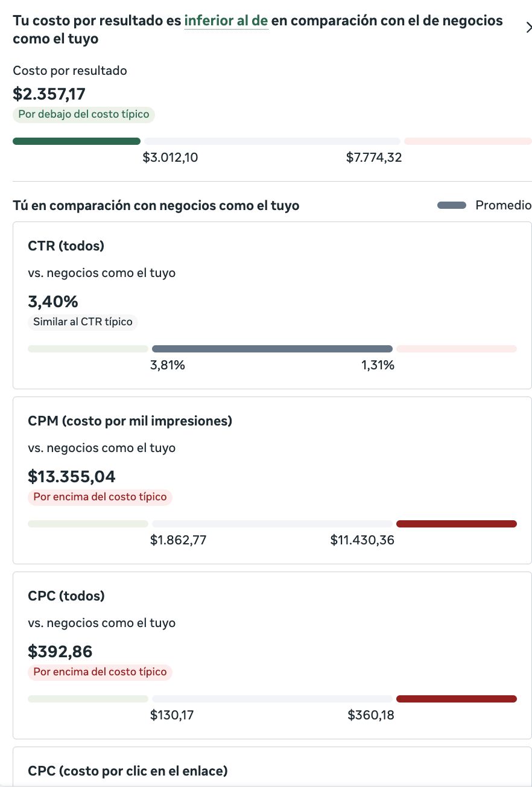
Task: Click the $1.862,77 CPM benchmark
Action: [x=178, y=540]
